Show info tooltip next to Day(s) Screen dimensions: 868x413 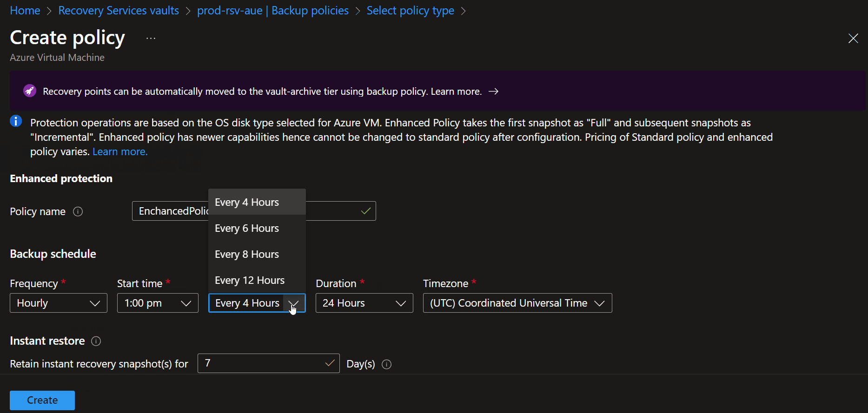386,364
